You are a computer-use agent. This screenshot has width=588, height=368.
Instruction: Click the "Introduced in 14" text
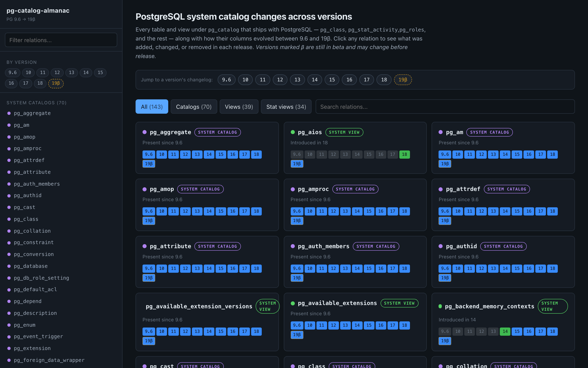tap(457, 320)
